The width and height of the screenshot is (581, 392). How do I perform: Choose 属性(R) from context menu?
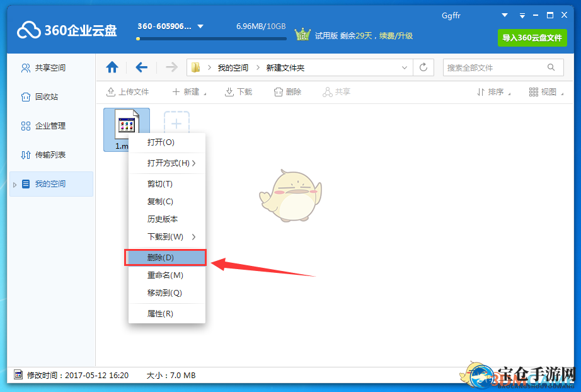[x=167, y=314]
